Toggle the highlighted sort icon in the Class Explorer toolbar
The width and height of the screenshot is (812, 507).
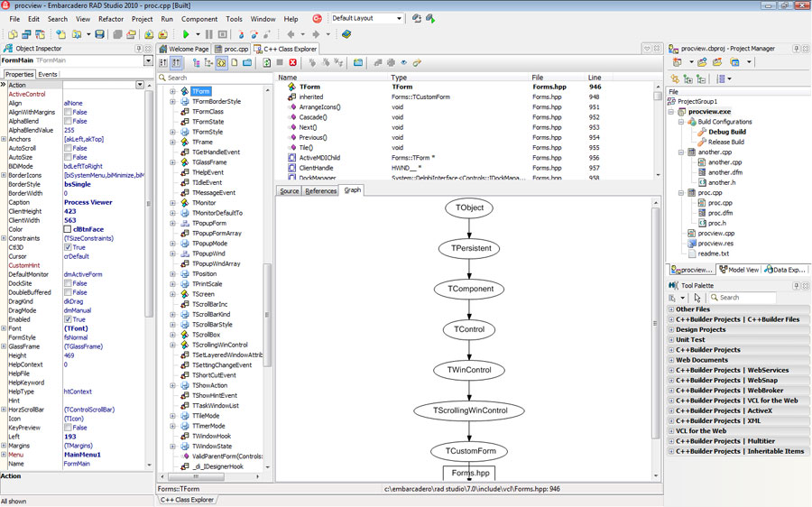pyautogui.click(x=176, y=62)
